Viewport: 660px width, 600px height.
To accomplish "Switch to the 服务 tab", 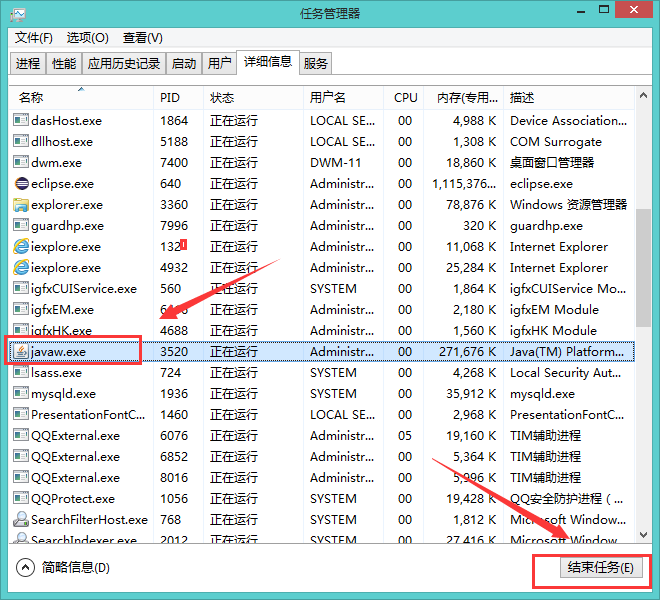I will coord(315,64).
